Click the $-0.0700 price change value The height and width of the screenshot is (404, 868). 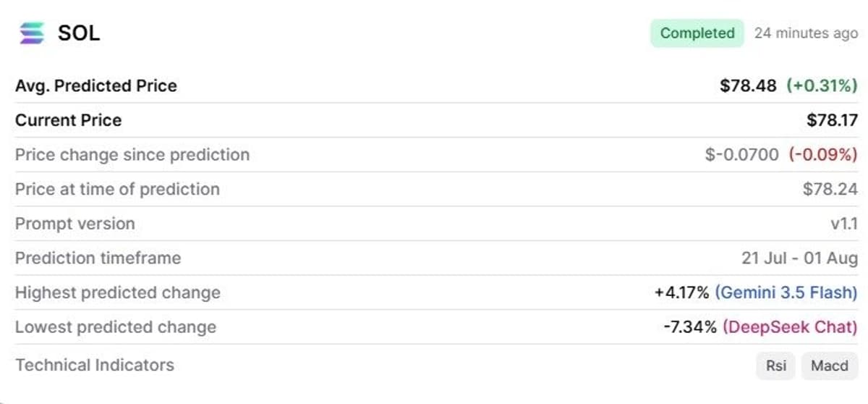pos(742,154)
